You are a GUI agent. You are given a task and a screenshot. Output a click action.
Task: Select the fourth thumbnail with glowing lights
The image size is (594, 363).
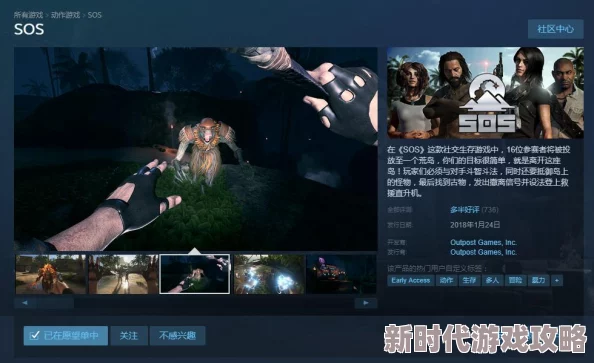pos(269,274)
